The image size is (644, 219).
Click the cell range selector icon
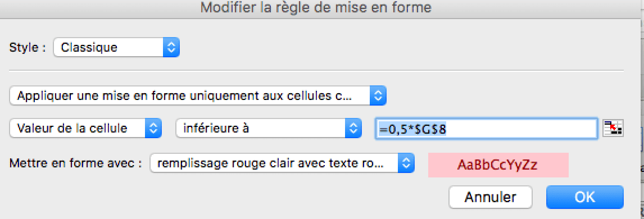(613, 129)
